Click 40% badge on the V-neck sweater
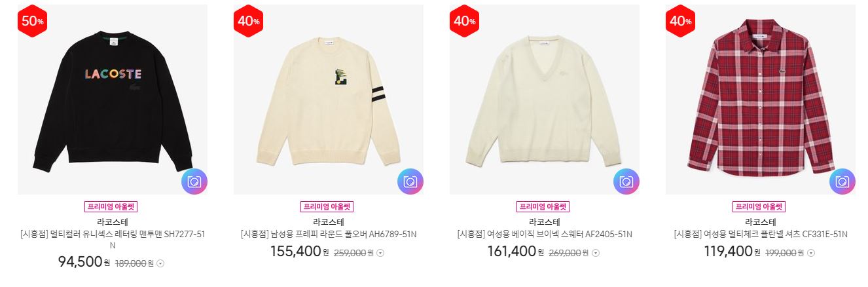Viewport: 868px width, 287px height. [464, 21]
